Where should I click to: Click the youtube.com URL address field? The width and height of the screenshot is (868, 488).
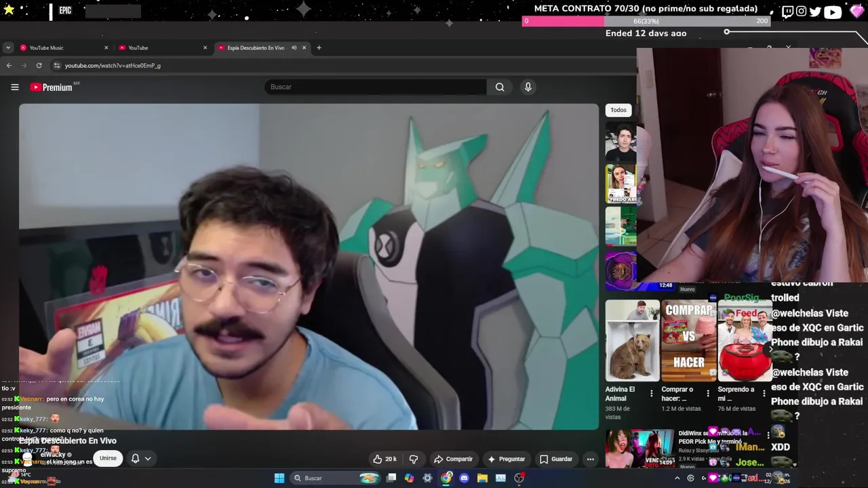point(113,65)
